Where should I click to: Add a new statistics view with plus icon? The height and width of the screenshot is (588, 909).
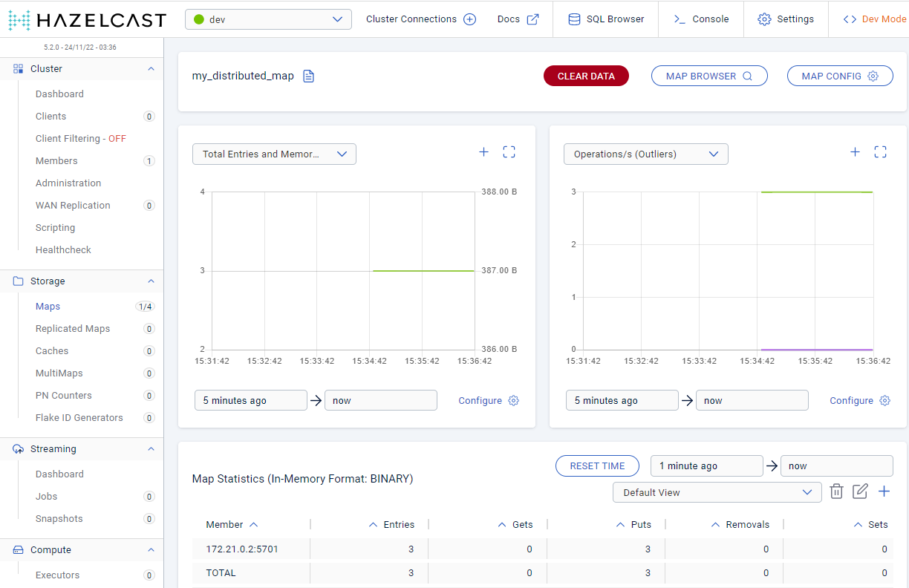pos(884,491)
